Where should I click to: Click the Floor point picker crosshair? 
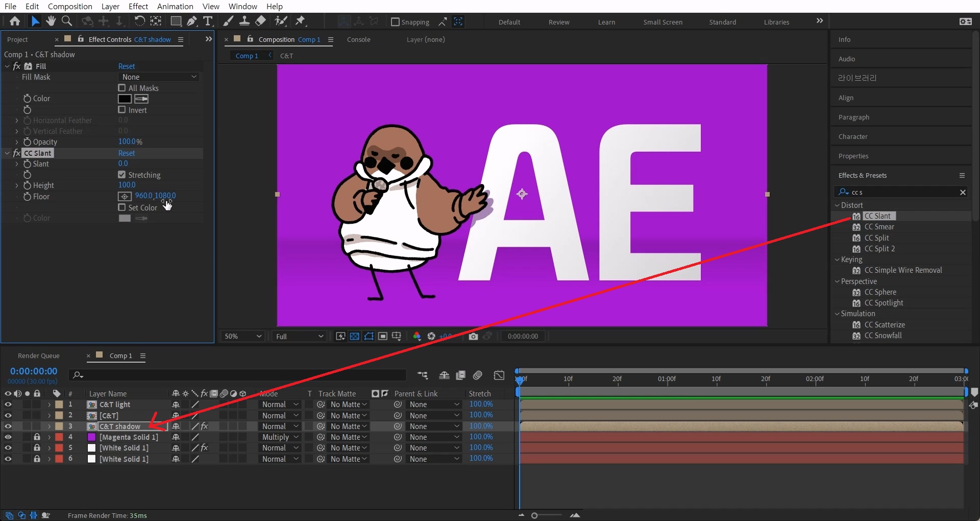coord(125,197)
